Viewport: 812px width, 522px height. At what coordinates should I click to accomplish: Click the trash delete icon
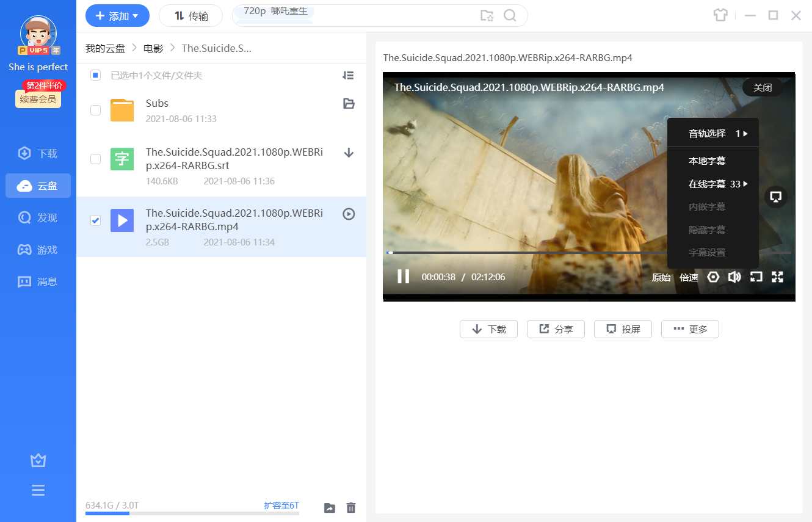351,507
